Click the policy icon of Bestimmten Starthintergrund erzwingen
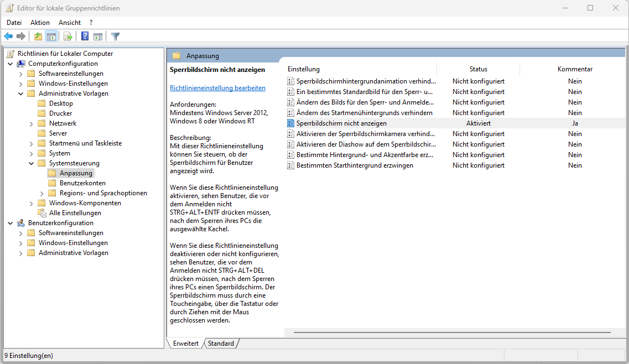This screenshot has height=364, width=629. coord(291,165)
